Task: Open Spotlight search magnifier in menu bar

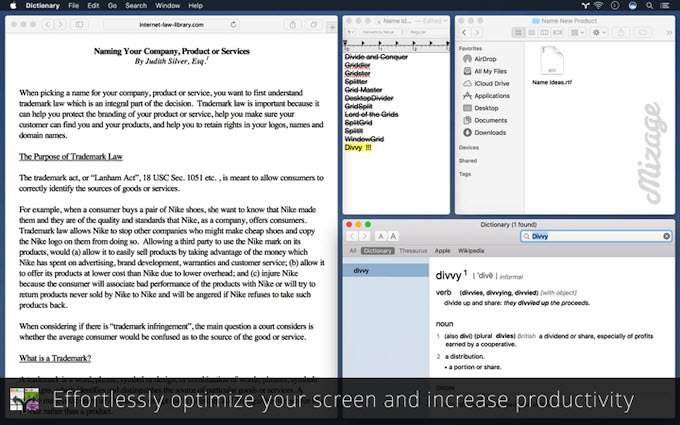Action: coord(649,6)
